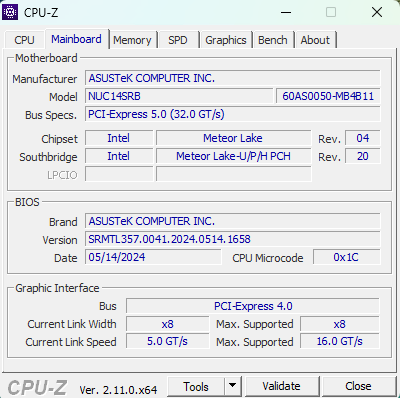Click the Southbridge label
This screenshot has width=400, height=398.
48,157
